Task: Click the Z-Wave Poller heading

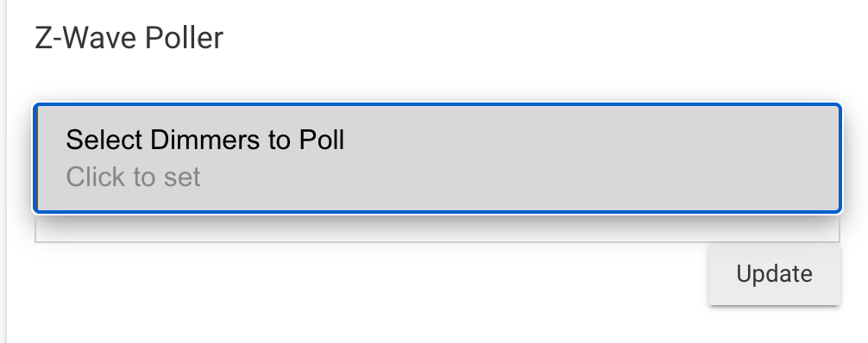Action: coord(129,38)
